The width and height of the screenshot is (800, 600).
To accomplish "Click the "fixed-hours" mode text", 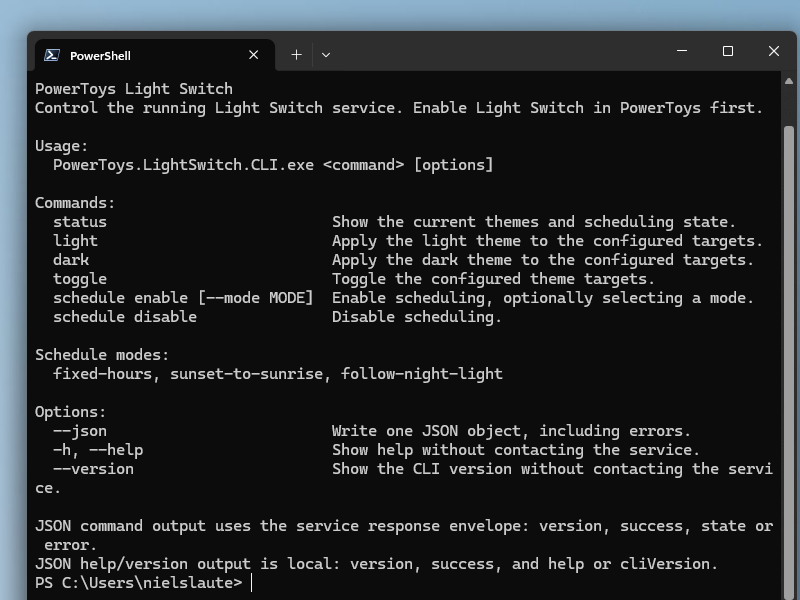I will 102,374.
